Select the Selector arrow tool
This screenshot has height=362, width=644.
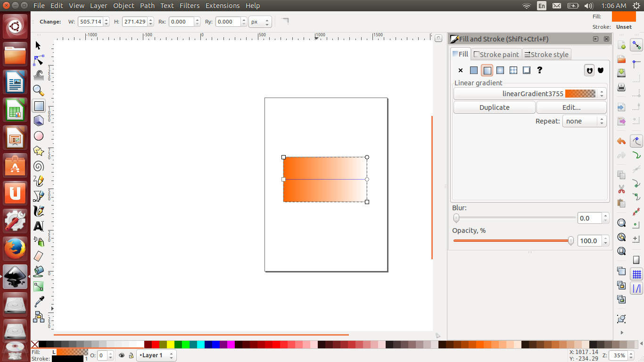[39, 45]
